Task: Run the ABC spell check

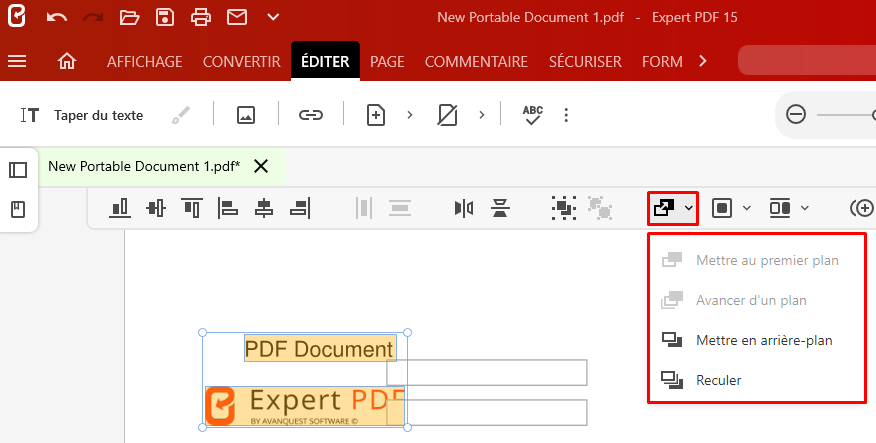Action: [532, 115]
